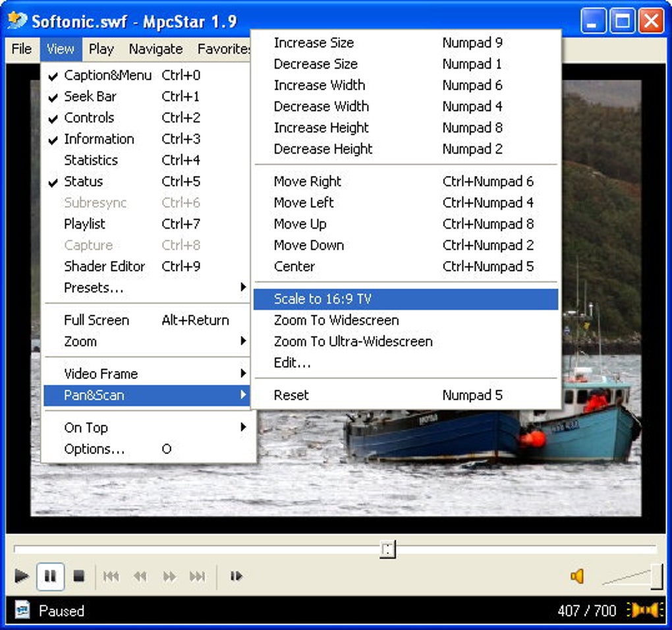Viewport: 672px width, 630px height.
Task: Close the MpcStar window
Action: 652,20
